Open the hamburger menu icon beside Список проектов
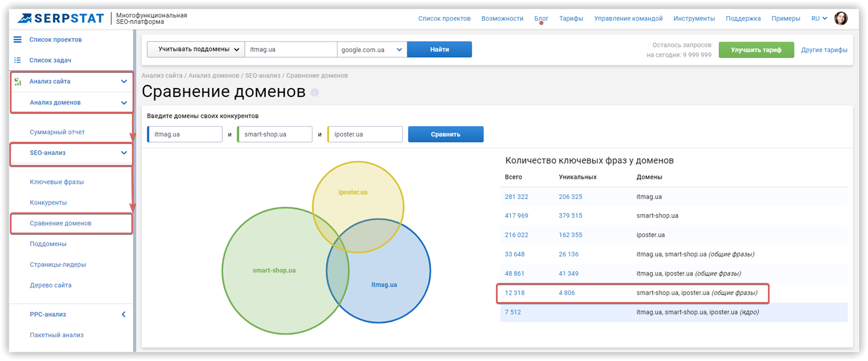Screen dimensions: 868x361 pyautogui.click(x=17, y=39)
